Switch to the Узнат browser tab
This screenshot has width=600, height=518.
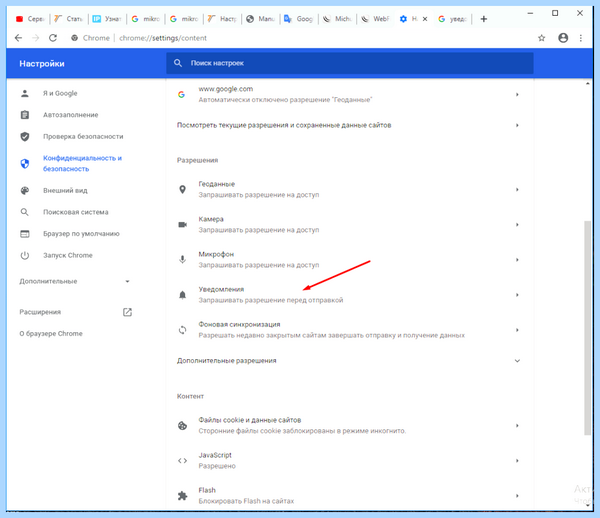(108, 19)
